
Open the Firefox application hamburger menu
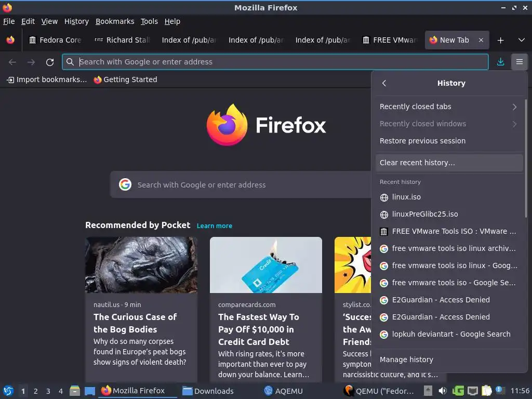(519, 62)
